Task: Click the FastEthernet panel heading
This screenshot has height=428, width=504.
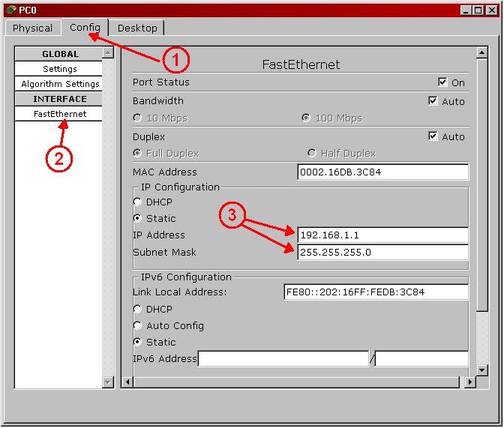Action: tap(301, 64)
